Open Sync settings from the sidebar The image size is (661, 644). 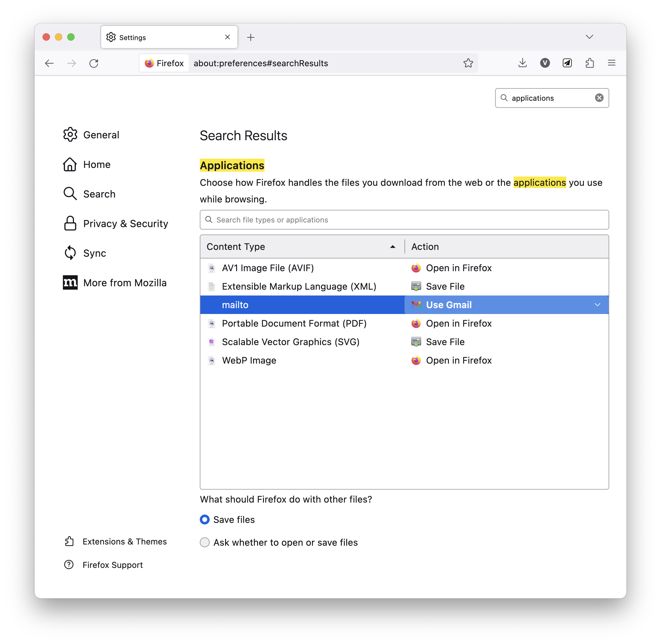click(x=94, y=253)
